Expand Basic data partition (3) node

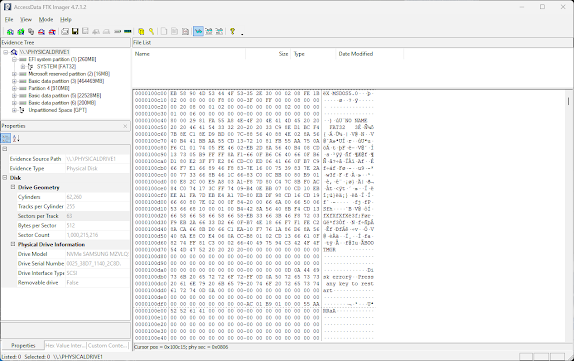(x=14, y=81)
